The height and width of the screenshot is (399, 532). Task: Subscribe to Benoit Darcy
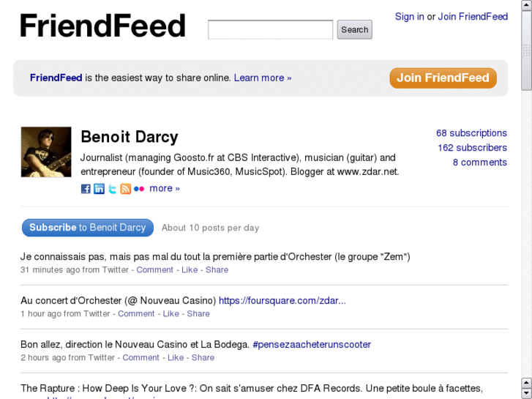point(88,228)
